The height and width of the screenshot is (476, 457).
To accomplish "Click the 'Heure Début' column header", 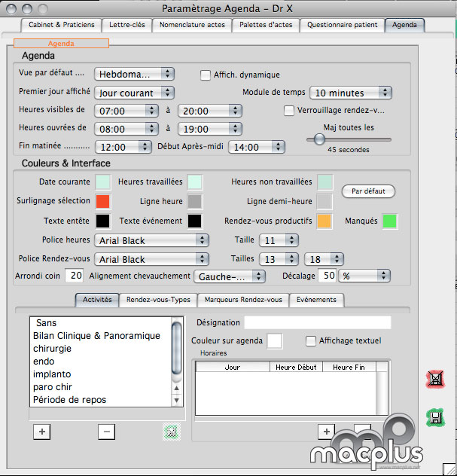I will [296, 367].
